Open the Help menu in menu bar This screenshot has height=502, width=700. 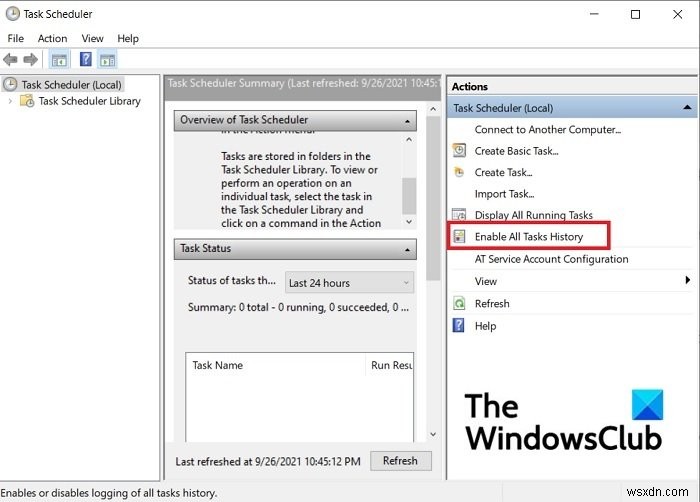(128, 38)
